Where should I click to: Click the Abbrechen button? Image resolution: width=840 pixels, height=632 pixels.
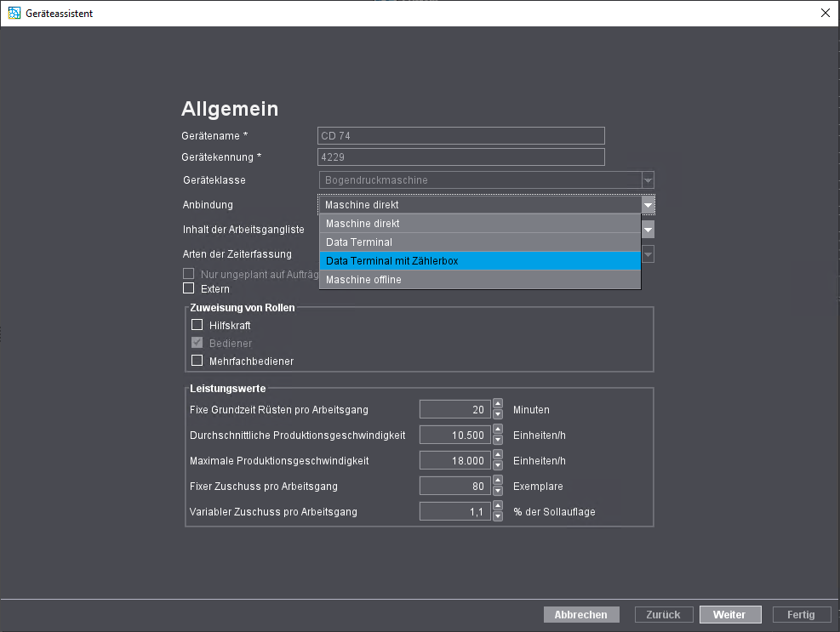(x=581, y=615)
